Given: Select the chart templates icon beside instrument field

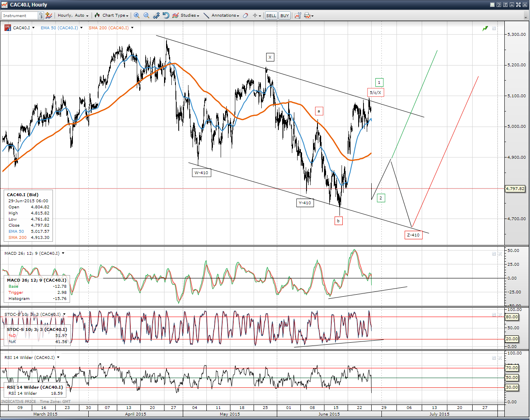Looking at the screenshot, I should coord(48,15).
